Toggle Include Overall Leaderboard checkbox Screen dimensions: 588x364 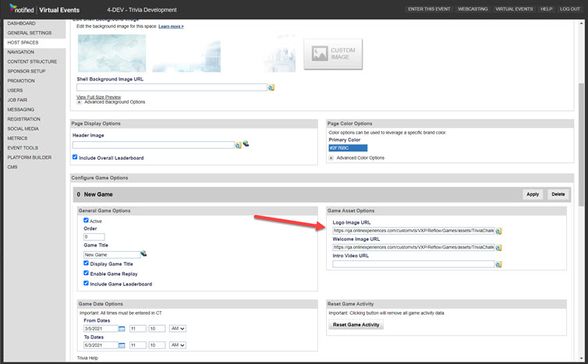pyautogui.click(x=75, y=157)
